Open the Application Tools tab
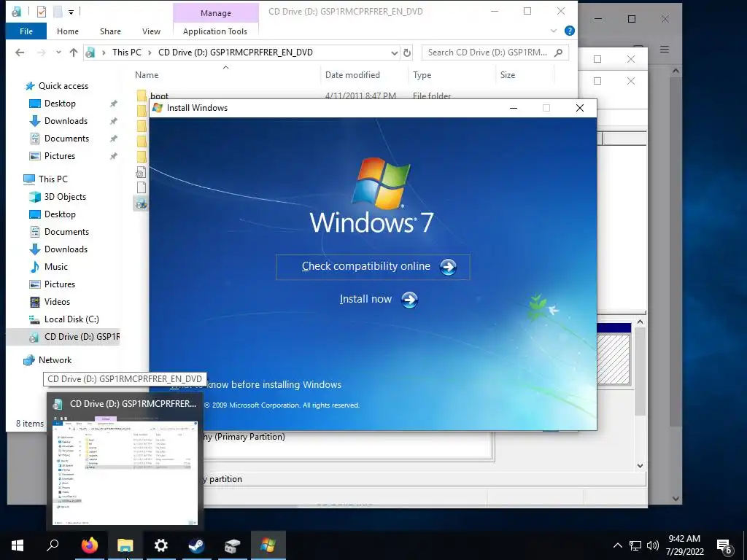The width and height of the screenshot is (747, 560). [x=215, y=31]
